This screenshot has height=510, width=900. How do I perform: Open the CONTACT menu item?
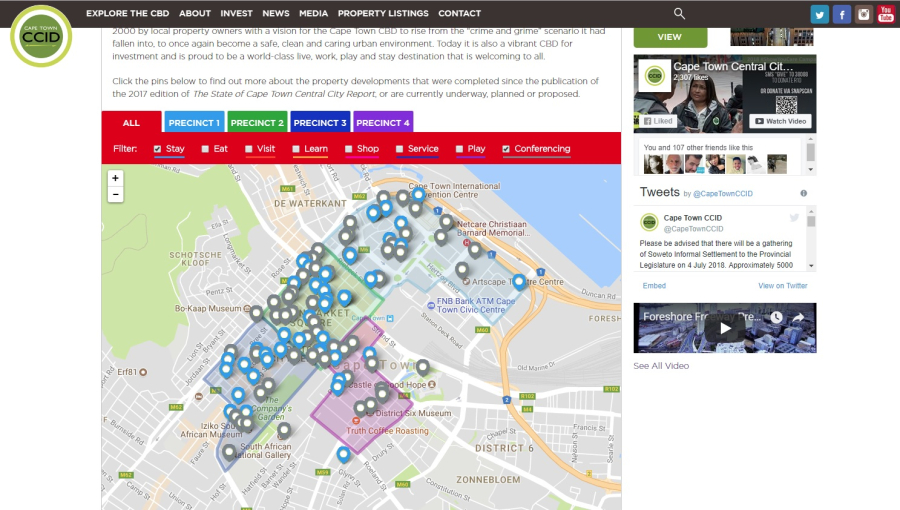pos(459,13)
